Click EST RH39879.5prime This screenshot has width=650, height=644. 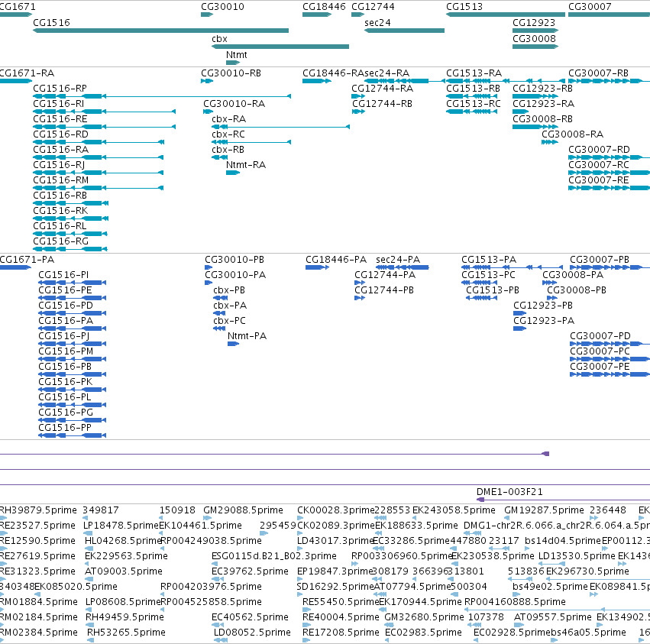pos(38,510)
